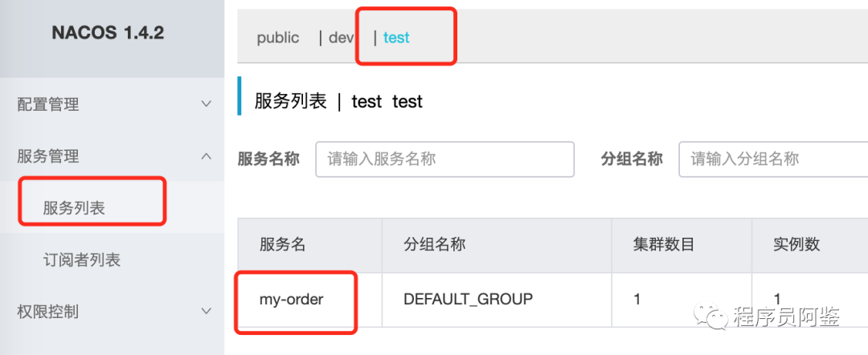This screenshot has height=355, width=868.
Task: Focus the 服务名称 search input field
Action: point(445,159)
